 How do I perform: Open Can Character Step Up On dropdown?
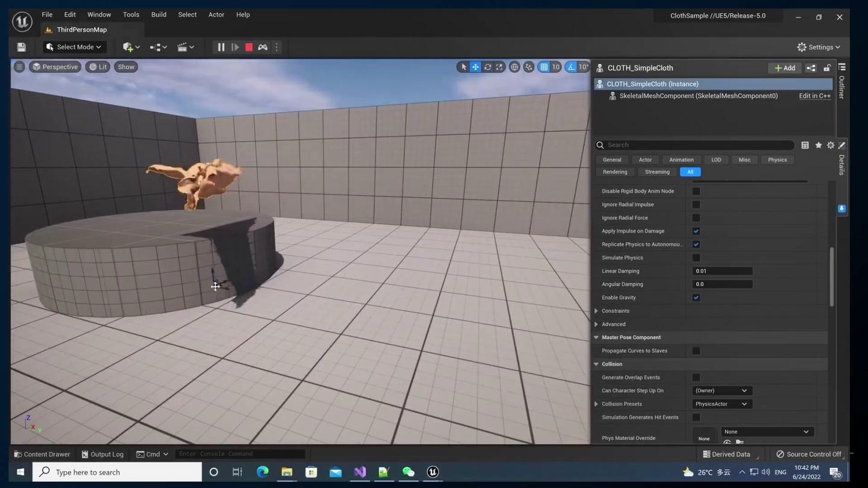pyautogui.click(x=722, y=390)
